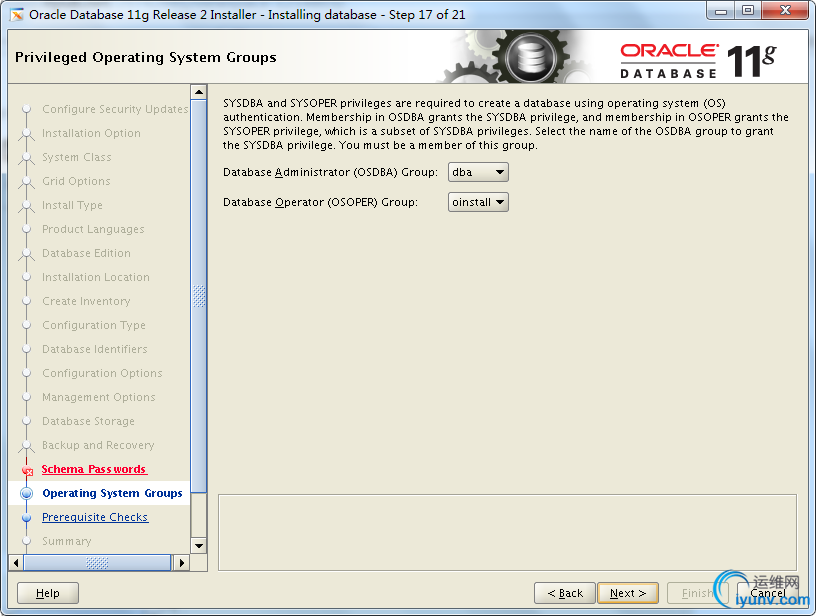Click the Configure Security Updates step

(115, 109)
